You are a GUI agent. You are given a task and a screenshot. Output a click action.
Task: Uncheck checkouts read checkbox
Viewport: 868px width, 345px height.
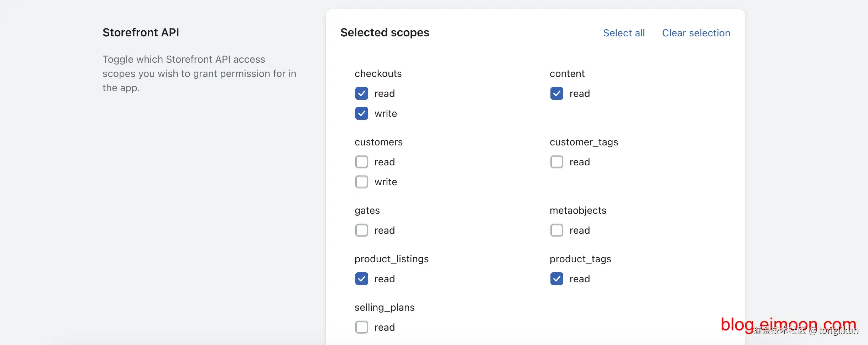pyautogui.click(x=361, y=93)
